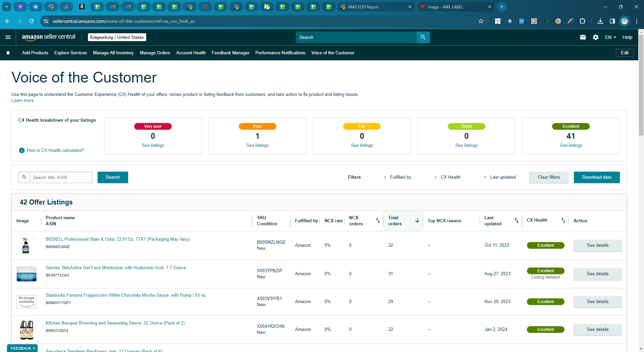Screen dimensions: 644x352
Task: Open the EN language dropdown
Action: tap(610, 37)
